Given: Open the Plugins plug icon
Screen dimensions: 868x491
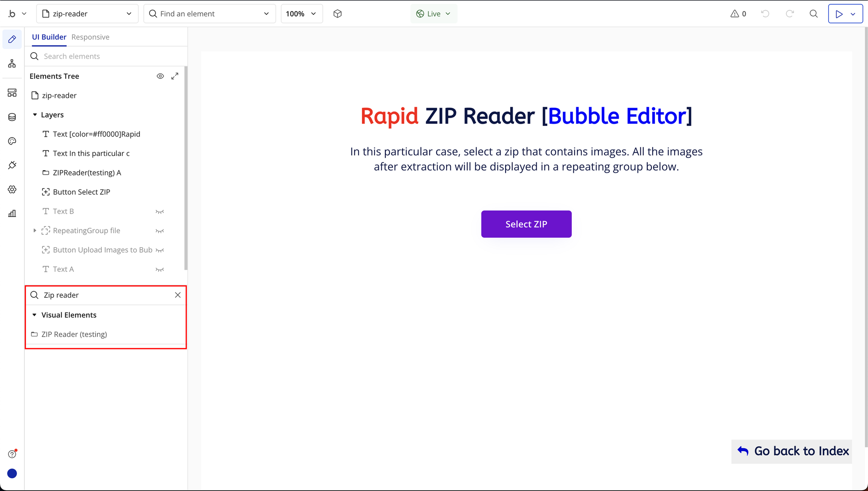Looking at the screenshot, I should pos(12,165).
